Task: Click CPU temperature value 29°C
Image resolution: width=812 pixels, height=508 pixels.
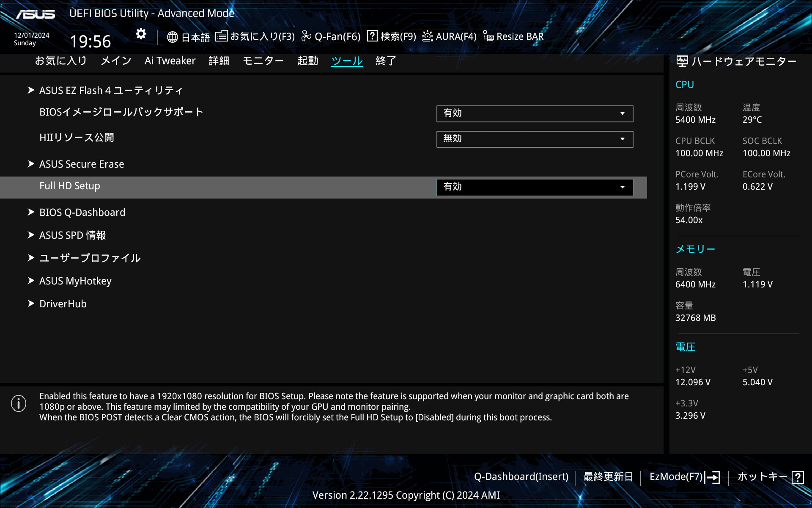Action: (x=752, y=120)
